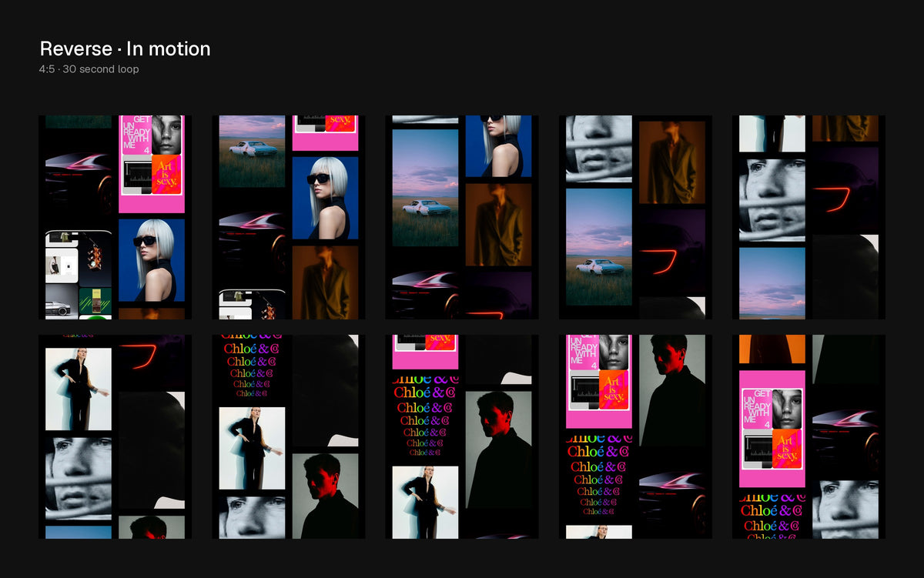
Task: Open woman in black suit in second bottom-row frame
Action: click(252, 448)
